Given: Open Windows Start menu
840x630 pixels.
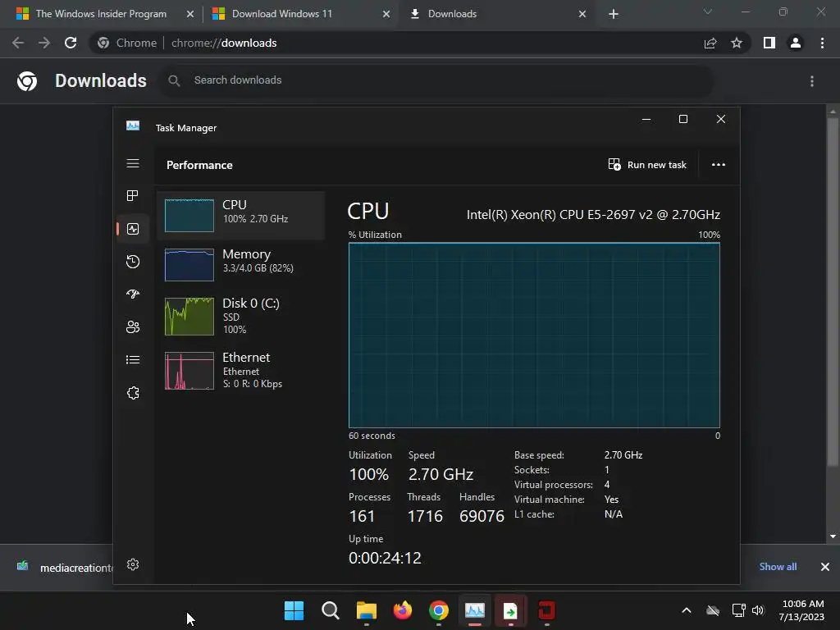Looking at the screenshot, I should [294, 610].
